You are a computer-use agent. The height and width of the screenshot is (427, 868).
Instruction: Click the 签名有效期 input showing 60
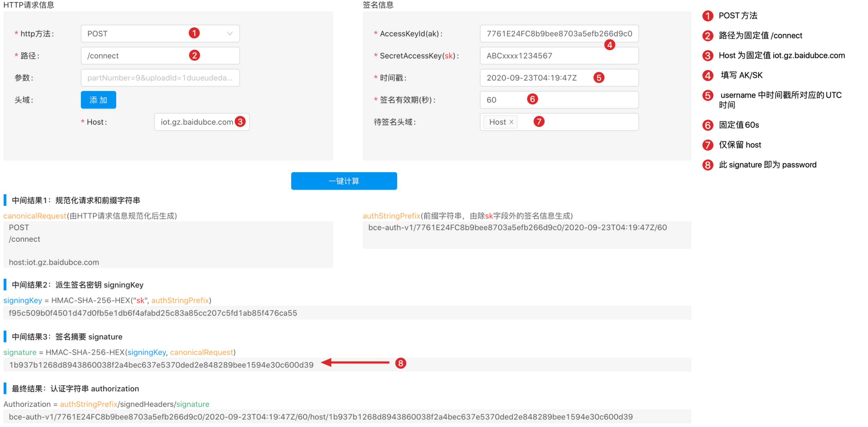(577, 100)
